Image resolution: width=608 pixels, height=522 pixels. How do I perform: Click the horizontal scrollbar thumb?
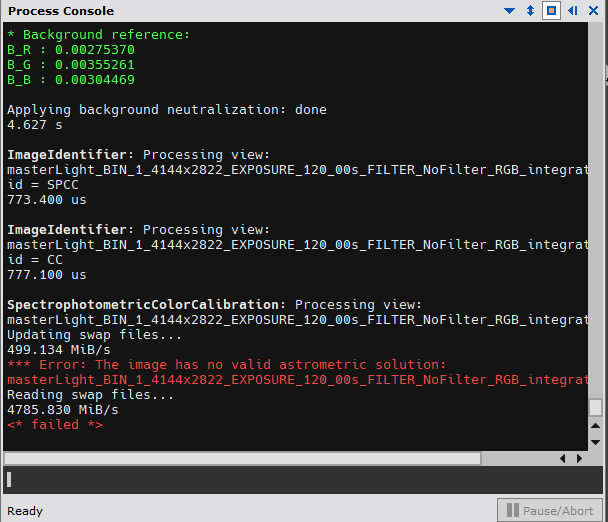tap(242, 459)
